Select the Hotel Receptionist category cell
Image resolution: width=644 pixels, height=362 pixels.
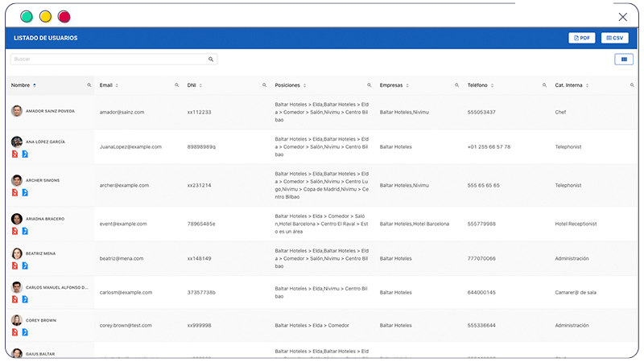tap(576, 224)
